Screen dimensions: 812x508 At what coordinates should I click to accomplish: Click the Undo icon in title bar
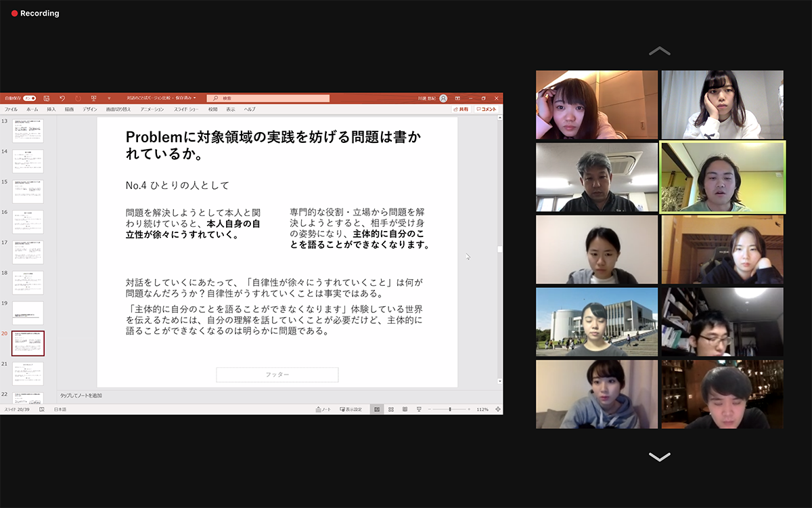point(62,98)
